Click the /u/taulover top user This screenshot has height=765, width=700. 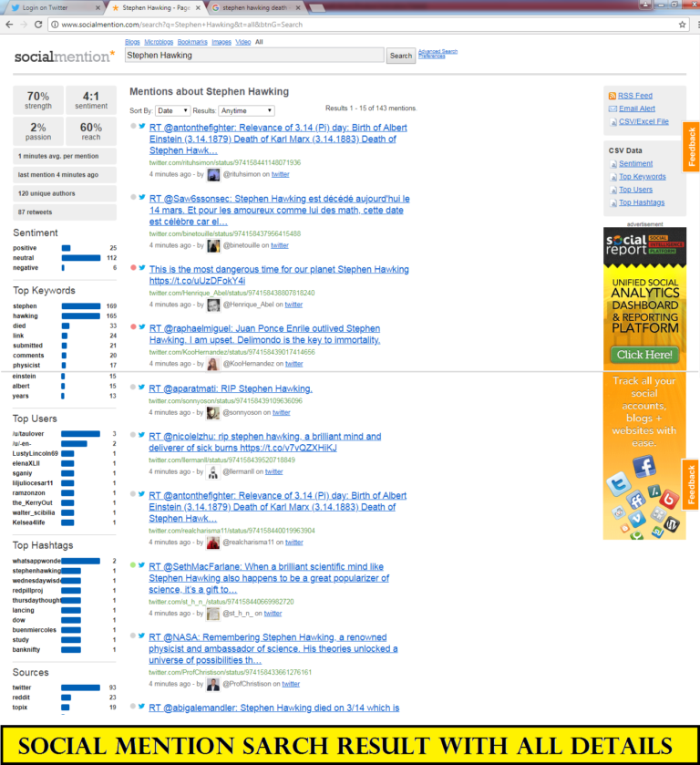pos(28,434)
